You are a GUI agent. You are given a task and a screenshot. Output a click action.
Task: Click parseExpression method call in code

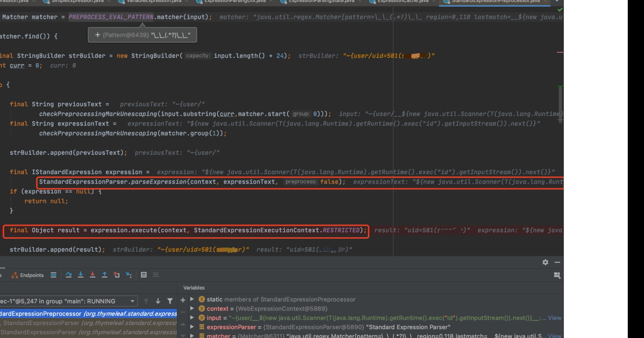(x=159, y=182)
